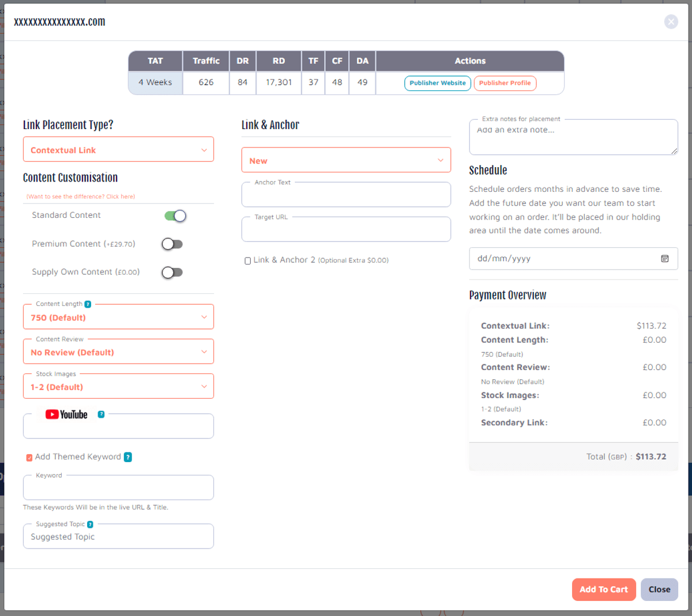
Task: Click the Suggested Topic help icon
Action: [x=90, y=524]
